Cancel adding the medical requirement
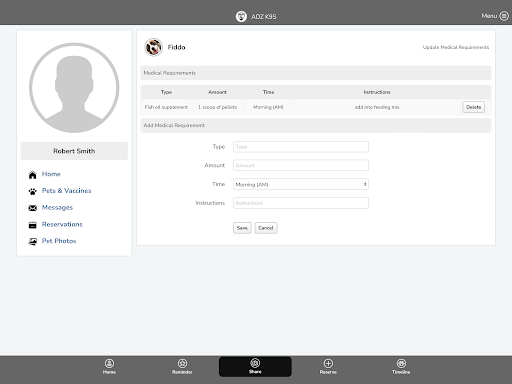Image resolution: width=512 pixels, height=384 pixels. 266,228
